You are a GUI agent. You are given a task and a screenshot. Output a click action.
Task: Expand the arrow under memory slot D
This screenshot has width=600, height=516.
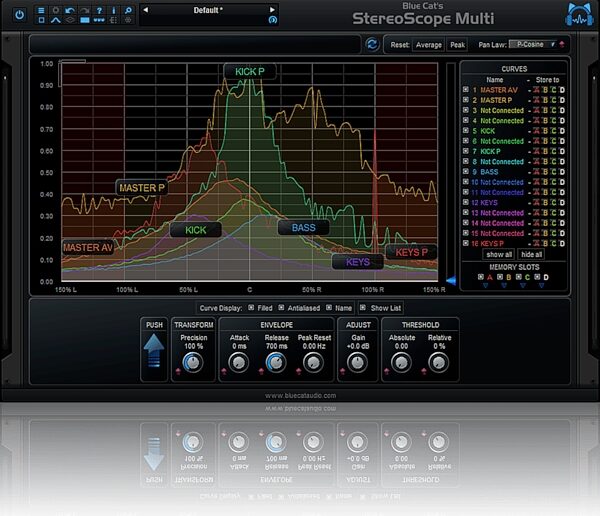(x=541, y=286)
